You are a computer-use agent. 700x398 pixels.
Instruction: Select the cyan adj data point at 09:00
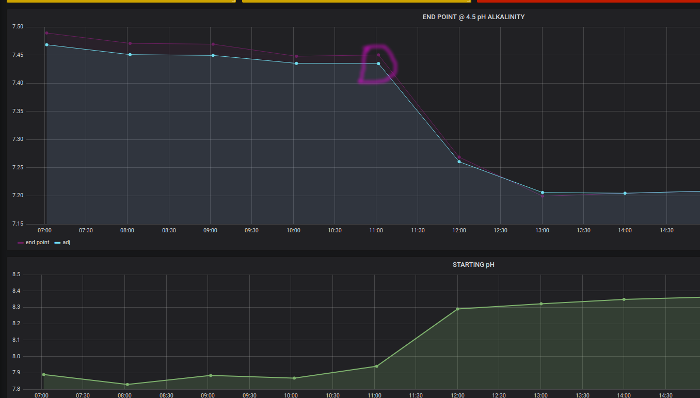(x=213, y=55)
